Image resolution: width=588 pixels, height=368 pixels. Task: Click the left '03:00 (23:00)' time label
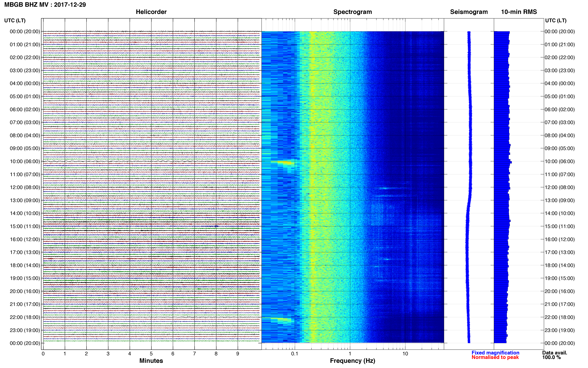[x=25, y=70]
